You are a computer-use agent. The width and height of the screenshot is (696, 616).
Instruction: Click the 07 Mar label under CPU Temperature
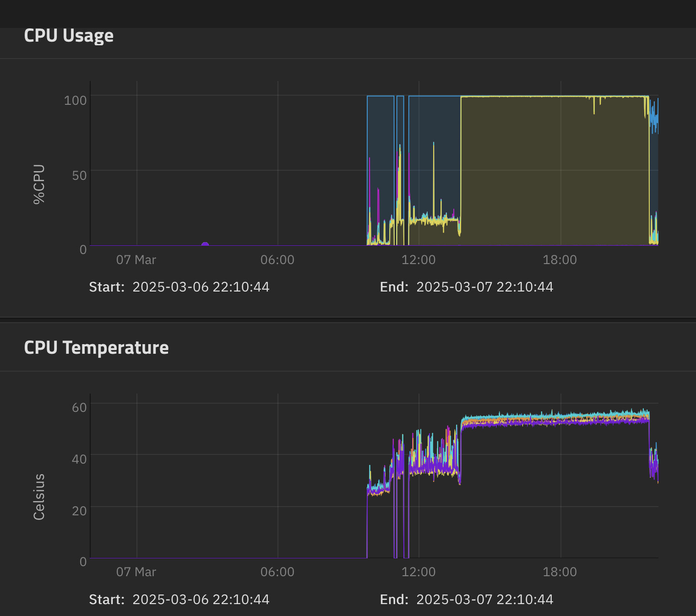pyautogui.click(x=136, y=572)
